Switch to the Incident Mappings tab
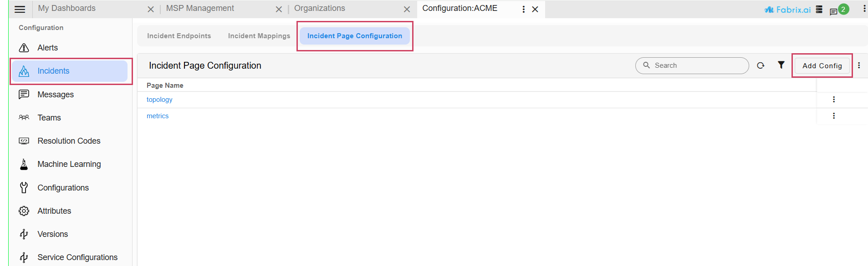The height and width of the screenshot is (266, 868). pos(259,36)
